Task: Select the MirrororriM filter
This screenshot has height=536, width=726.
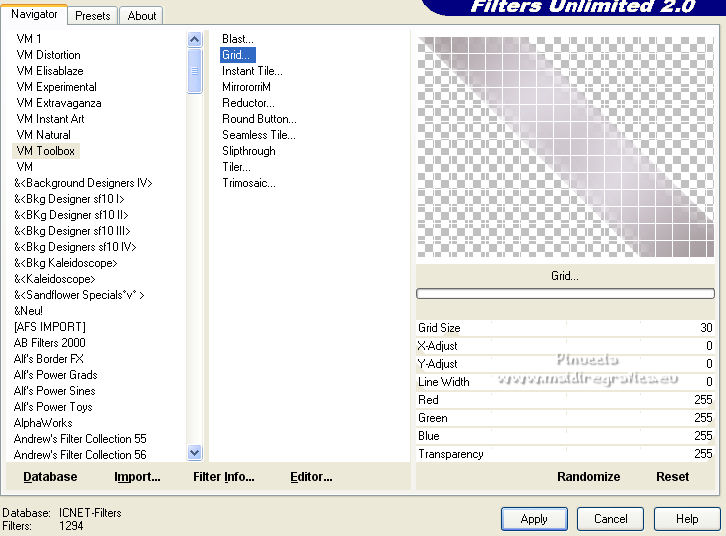Action: click(x=246, y=87)
